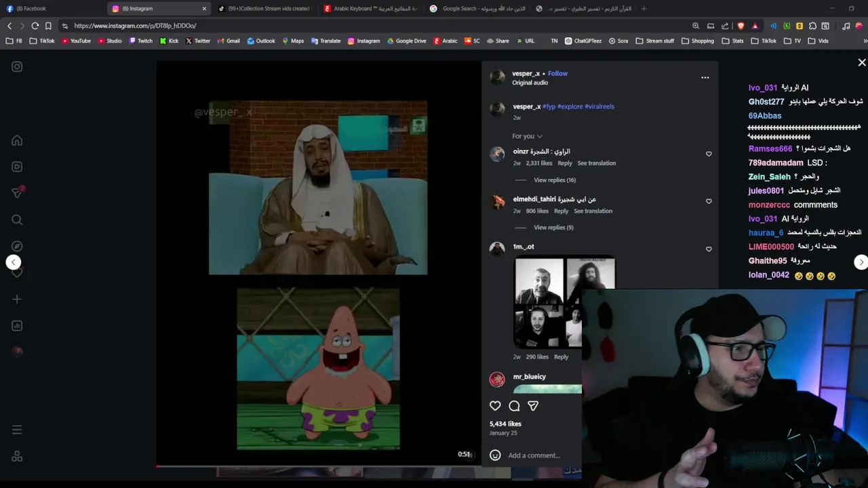Click the comment bubble icon under post
The height and width of the screenshot is (488, 868).
click(x=514, y=406)
